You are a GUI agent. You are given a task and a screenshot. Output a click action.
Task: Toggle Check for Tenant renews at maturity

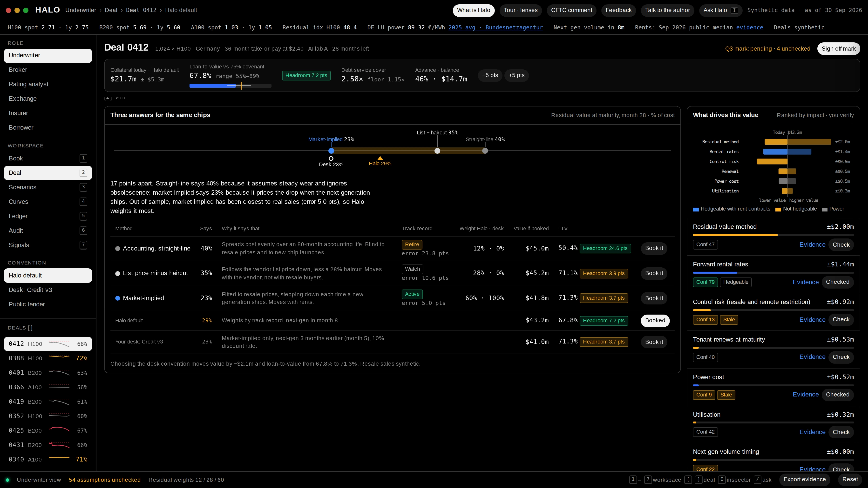click(x=841, y=357)
